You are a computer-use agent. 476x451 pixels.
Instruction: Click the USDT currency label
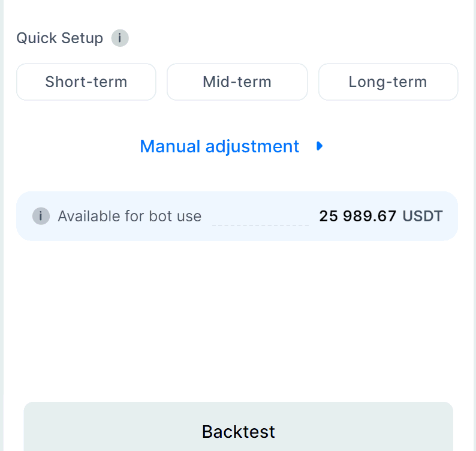pyautogui.click(x=423, y=216)
